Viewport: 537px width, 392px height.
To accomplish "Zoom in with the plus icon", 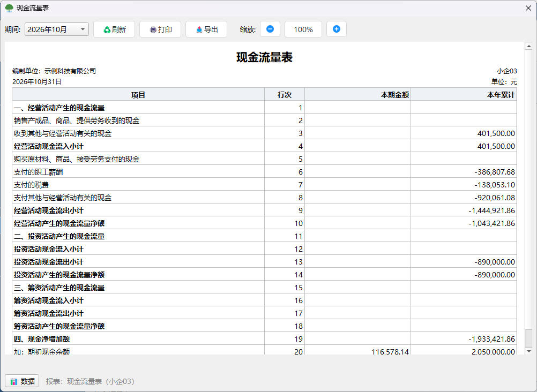I will tap(337, 29).
